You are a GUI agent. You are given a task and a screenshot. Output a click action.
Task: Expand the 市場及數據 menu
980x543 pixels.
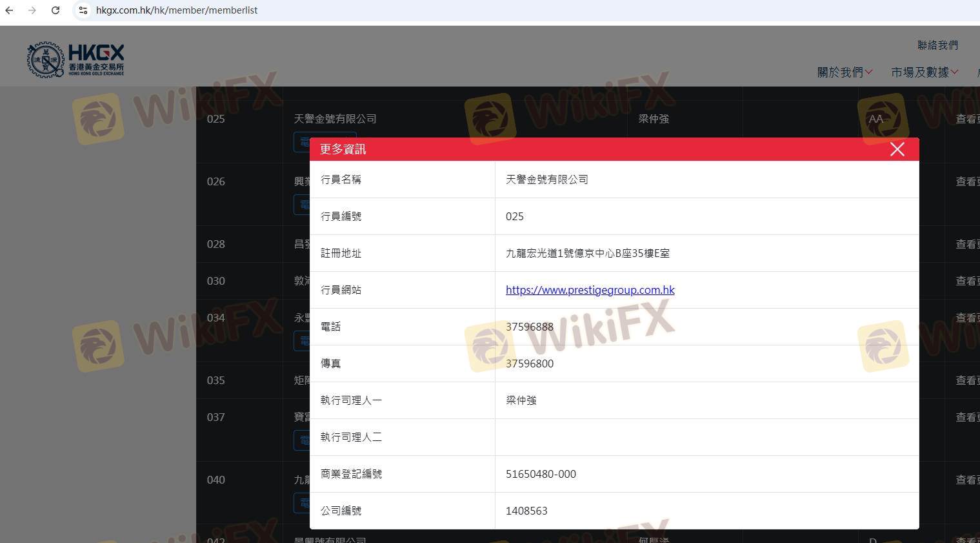pyautogui.click(x=925, y=72)
